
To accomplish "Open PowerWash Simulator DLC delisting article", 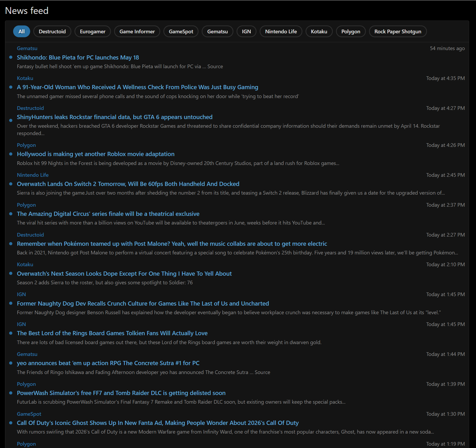I will (x=121, y=393).
